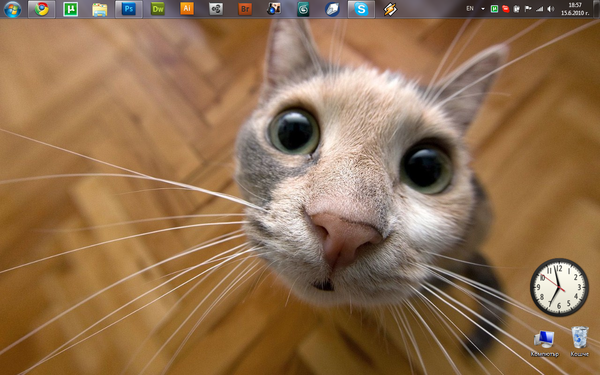The width and height of the screenshot is (600, 375).
Task: Click the power/battery tray icon
Action: [x=517, y=9]
